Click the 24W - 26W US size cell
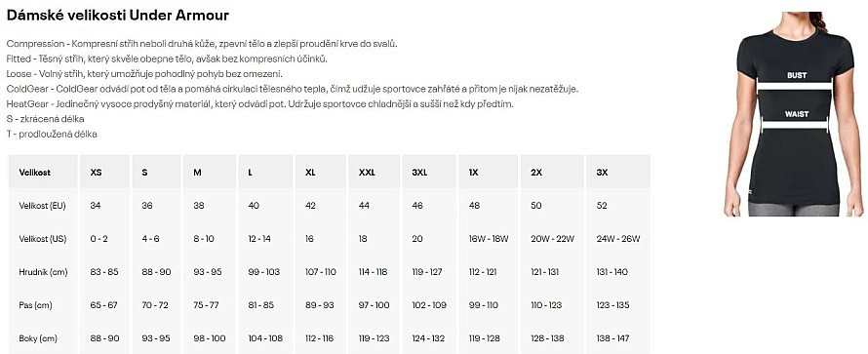 click(618, 239)
